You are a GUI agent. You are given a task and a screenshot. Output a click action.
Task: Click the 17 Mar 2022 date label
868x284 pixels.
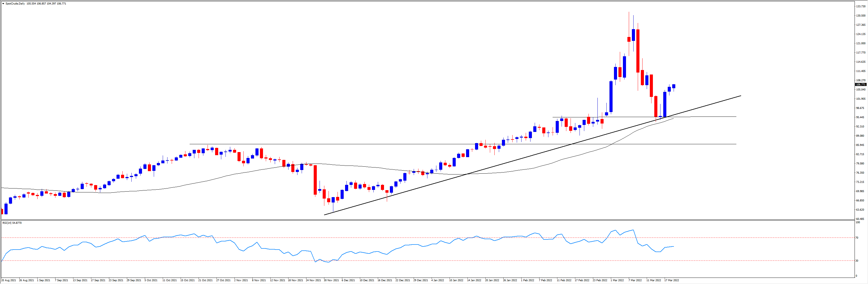coord(672,280)
